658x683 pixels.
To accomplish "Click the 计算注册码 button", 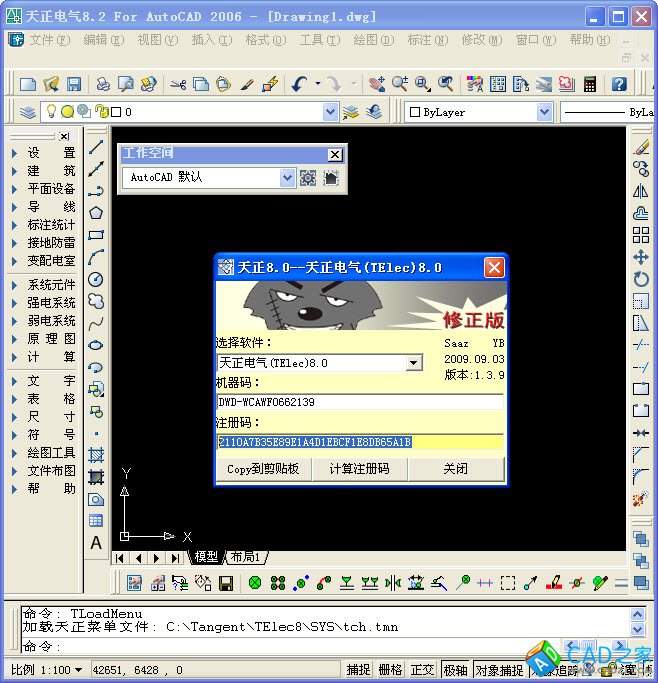I will (x=360, y=469).
